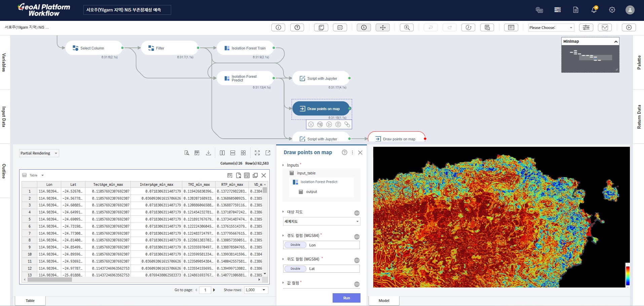644x306 pixels.
Task: Click the zoom in magnifier tool
Action: 407,28
